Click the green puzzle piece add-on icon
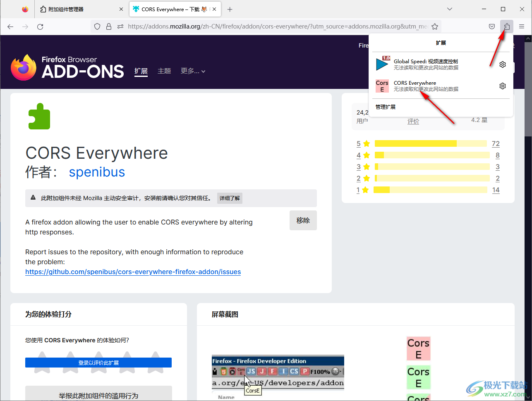The image size is (532, 401). [39, 116]
